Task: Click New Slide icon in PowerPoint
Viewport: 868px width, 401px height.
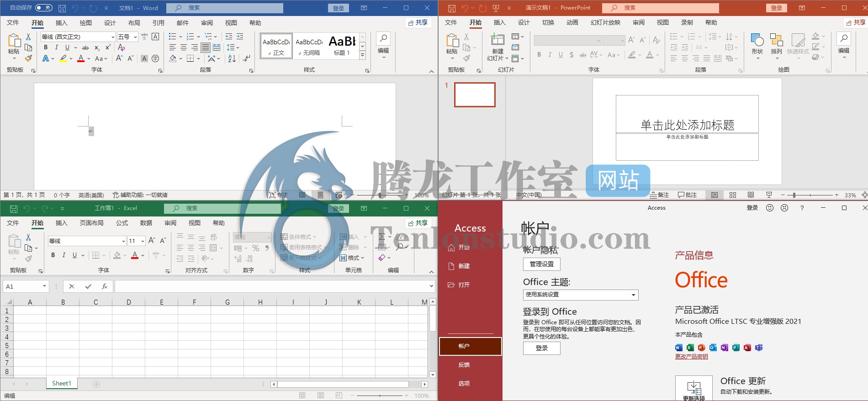Action: click(498, 39)
